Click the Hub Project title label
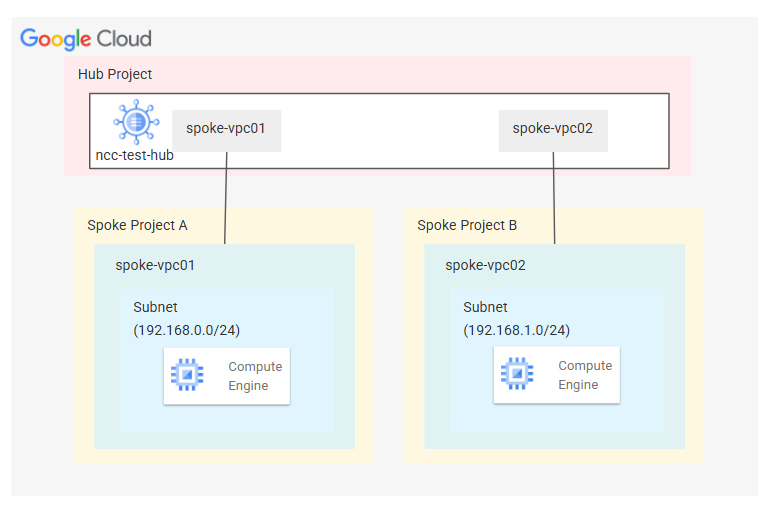Image resolution: width=775 pixels, height=508 pixels. [115, 74]
